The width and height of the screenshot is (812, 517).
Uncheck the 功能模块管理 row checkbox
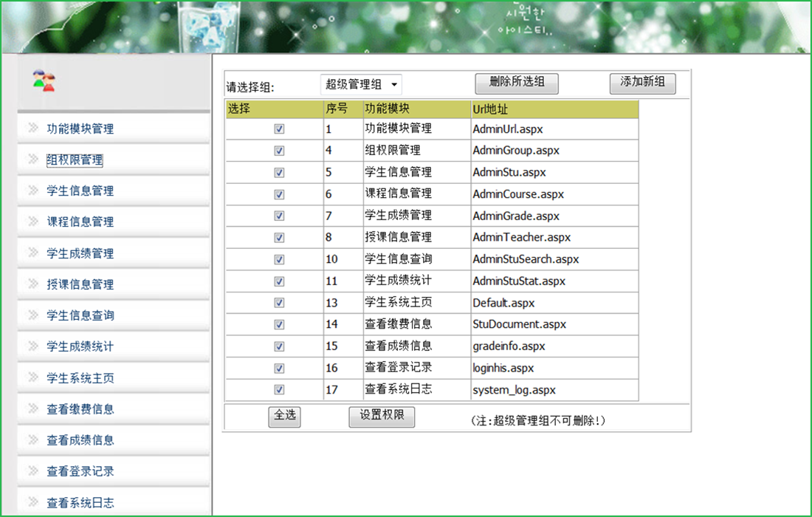pyautogui.click(x=279, y=129)
